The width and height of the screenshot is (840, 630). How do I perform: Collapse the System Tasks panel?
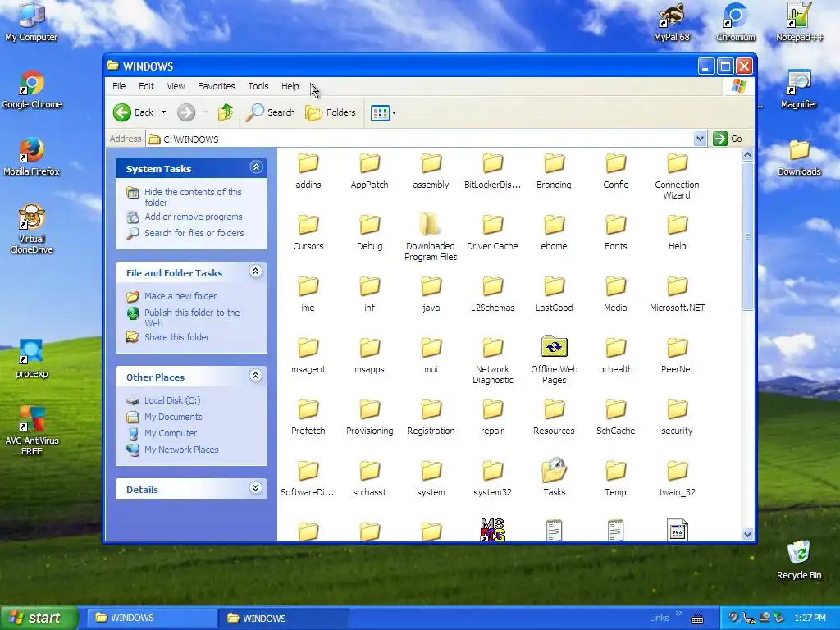pyautogui.click(x=256, y=167)
